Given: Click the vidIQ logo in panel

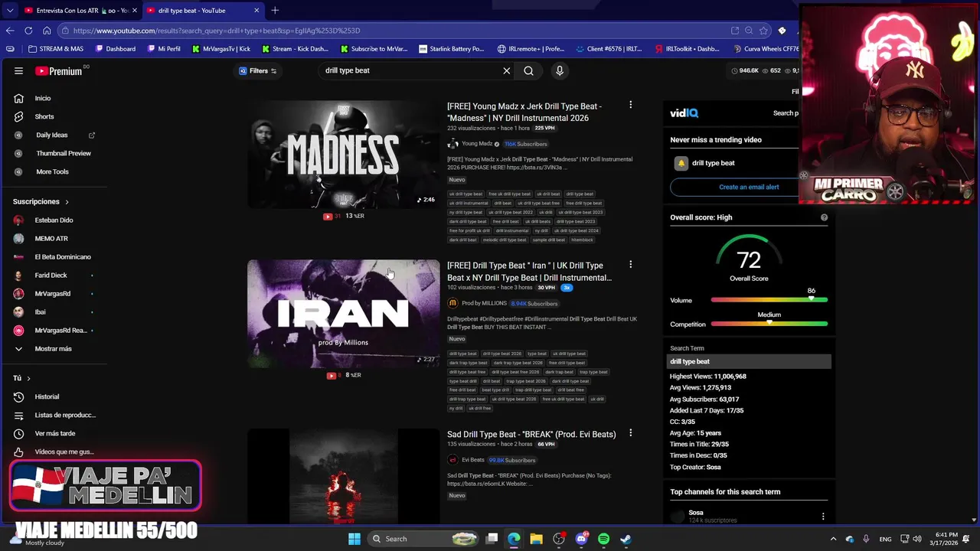Looking at the screenshot, I should (684, 113).
